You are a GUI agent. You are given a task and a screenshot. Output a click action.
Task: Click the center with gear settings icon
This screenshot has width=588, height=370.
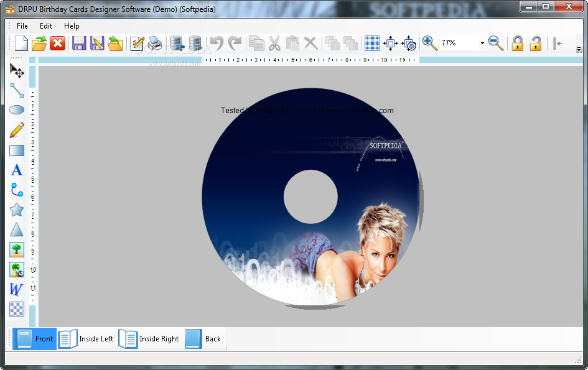tap(409, 43)
